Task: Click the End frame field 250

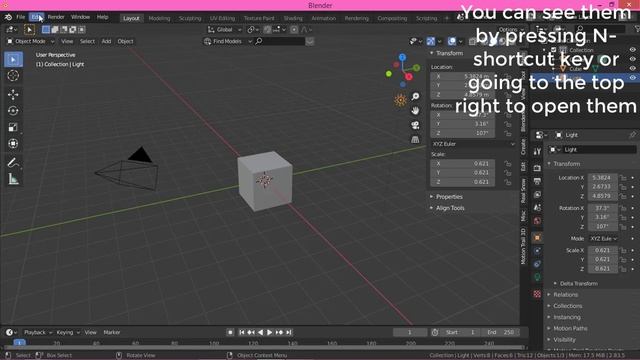Action: (503, 333)
